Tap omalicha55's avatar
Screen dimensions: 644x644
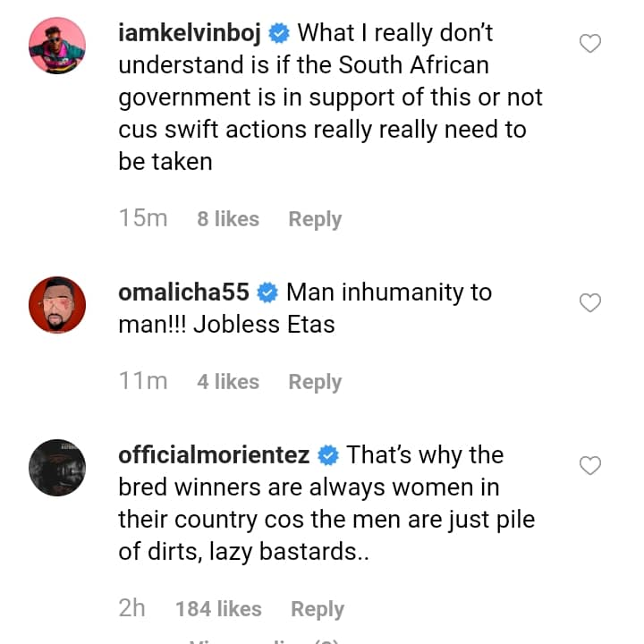[57, 304]
